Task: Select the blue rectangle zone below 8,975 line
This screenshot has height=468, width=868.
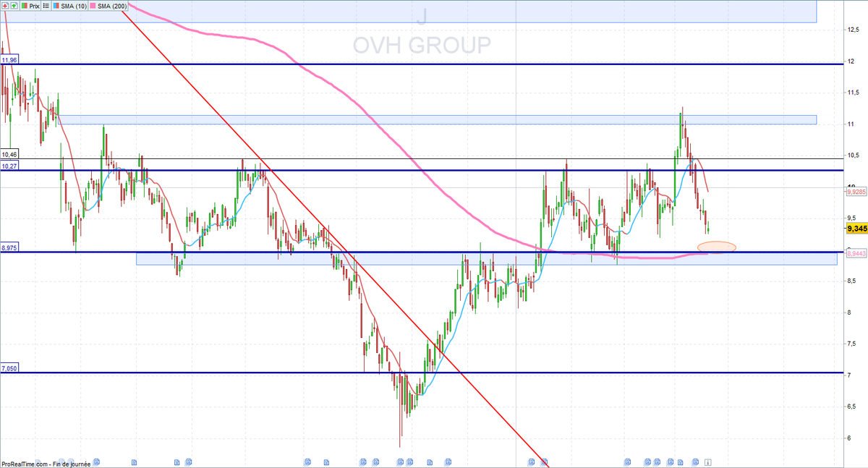Action: [x=487, y=258]
